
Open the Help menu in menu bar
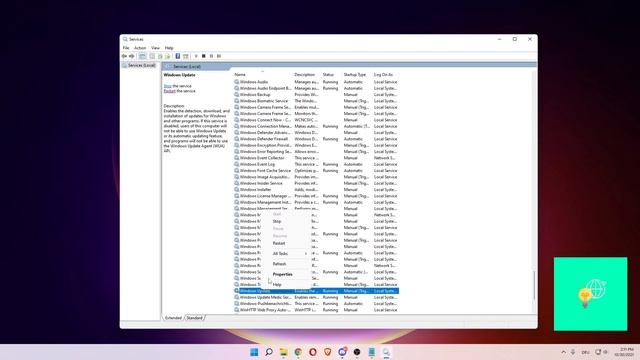click(x=169, y=48)
